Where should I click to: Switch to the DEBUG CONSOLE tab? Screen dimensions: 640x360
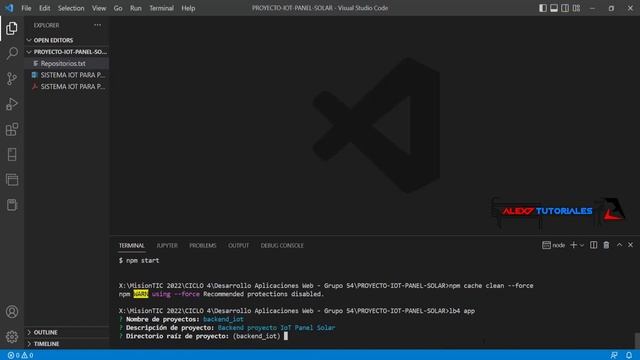(282, 246)
